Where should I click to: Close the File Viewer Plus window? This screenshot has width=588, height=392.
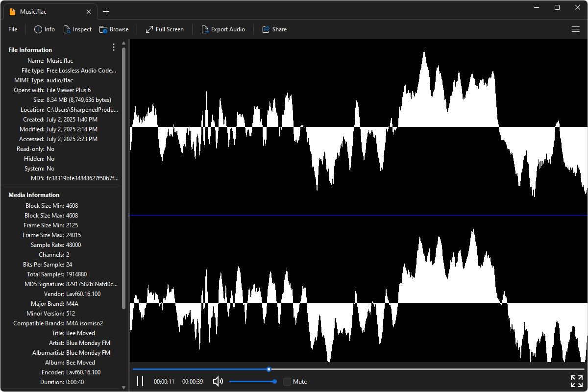pyautogui.click(x=577, y=7)
